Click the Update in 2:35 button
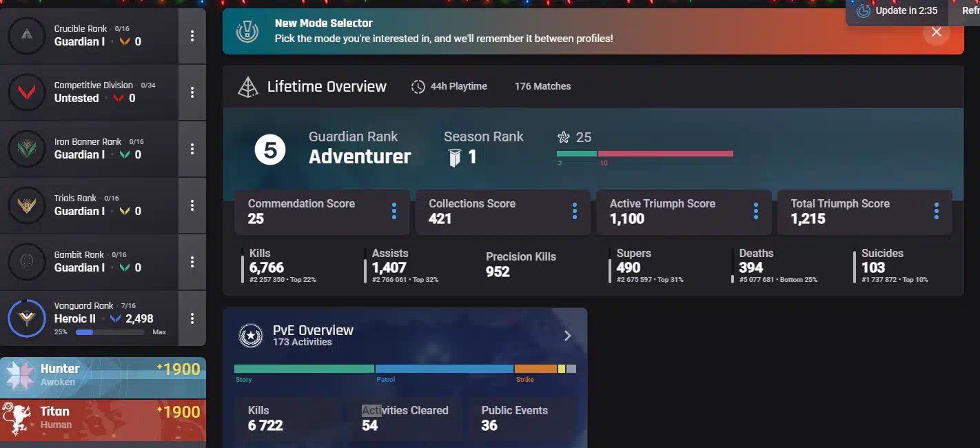 coord(897,11)
